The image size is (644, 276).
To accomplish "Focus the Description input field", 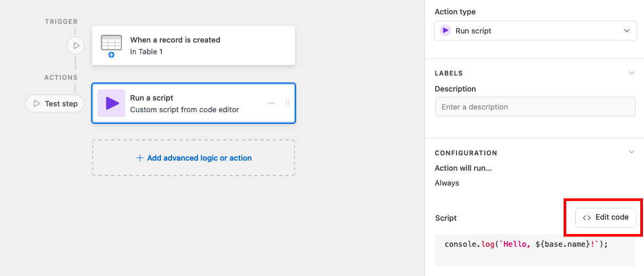I will click(x=535, y=106).
